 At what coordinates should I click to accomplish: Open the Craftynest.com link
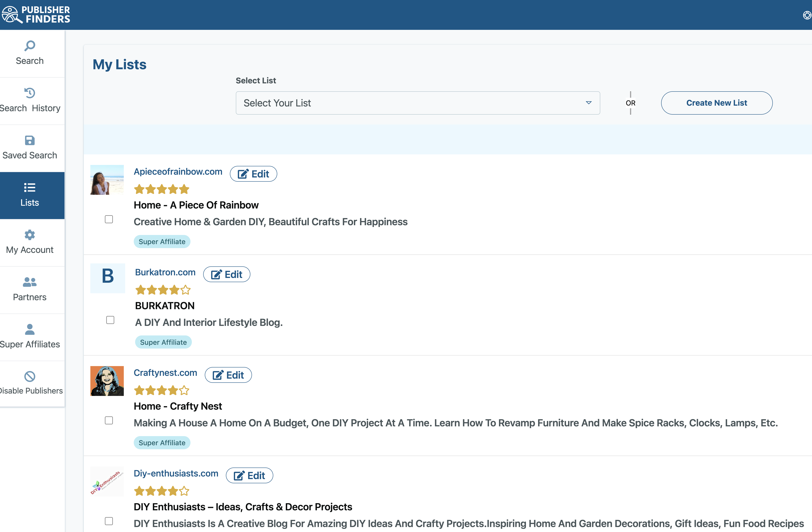[x=165, y=373]
